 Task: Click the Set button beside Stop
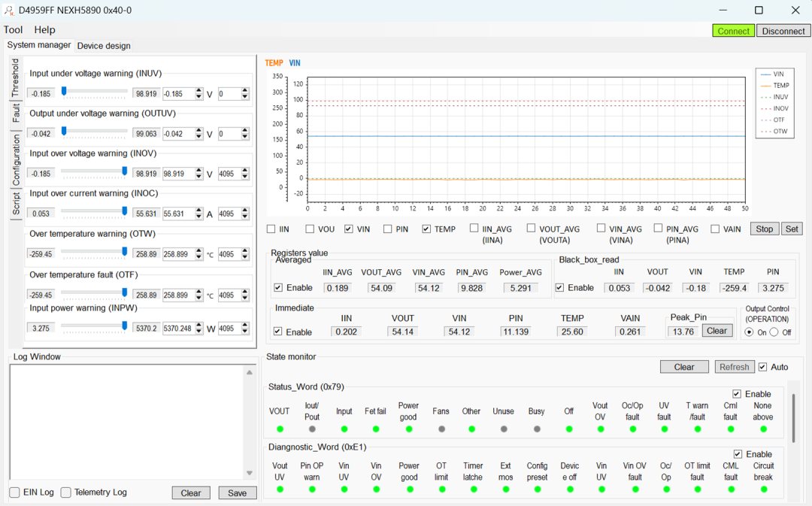click(x=792, y=229)
